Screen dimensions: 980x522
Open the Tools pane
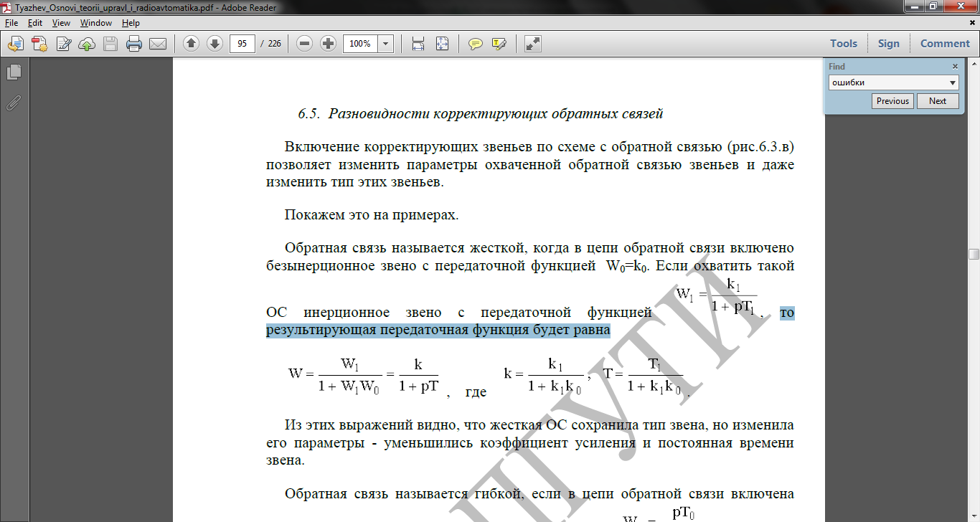pos(844,44)
